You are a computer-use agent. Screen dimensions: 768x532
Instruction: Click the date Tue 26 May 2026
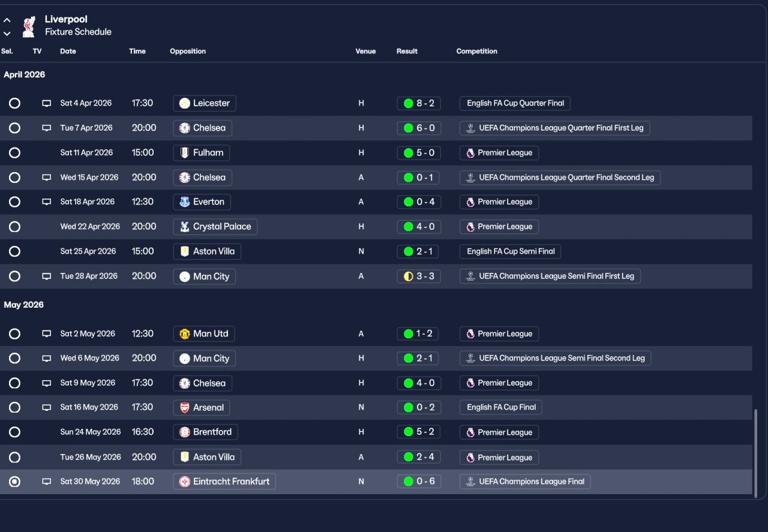(x=91, y=457)
